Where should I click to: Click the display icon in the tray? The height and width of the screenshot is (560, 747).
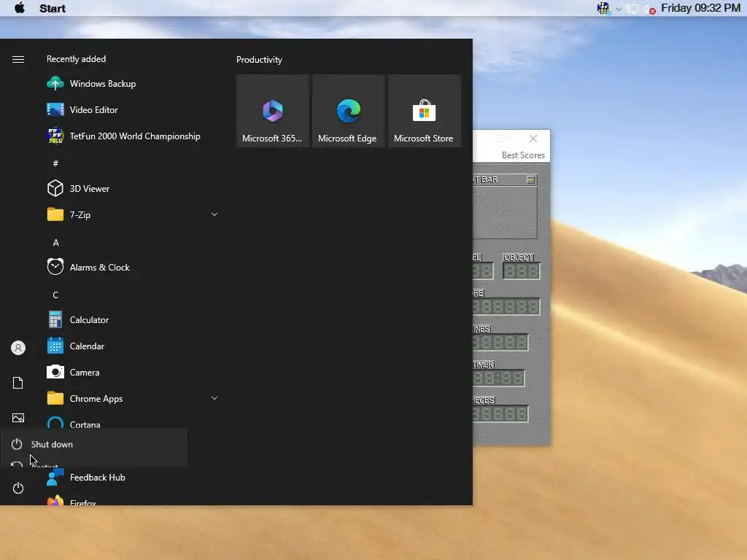[x=632, y=9]
